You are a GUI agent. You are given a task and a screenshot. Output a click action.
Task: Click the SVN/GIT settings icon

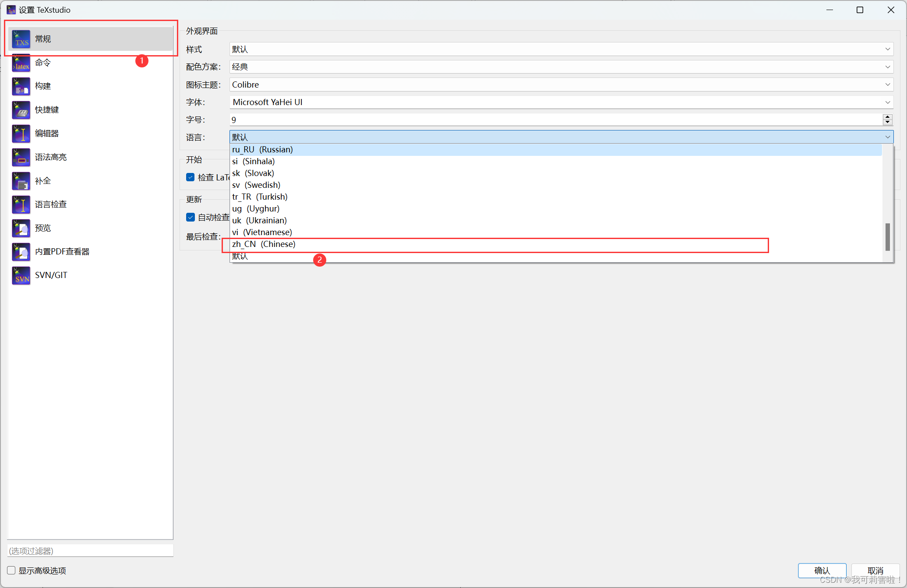tap(21, 275)
